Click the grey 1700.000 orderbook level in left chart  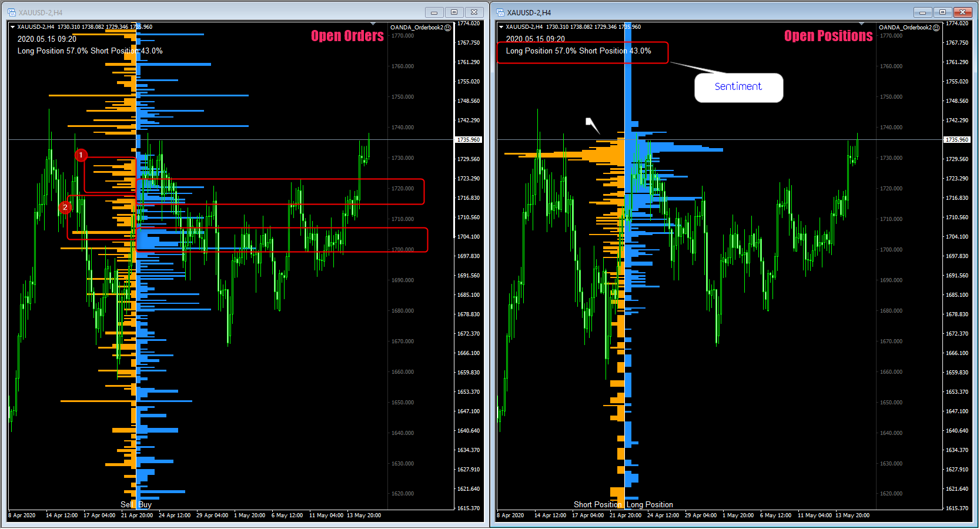[x=403, y=250]
